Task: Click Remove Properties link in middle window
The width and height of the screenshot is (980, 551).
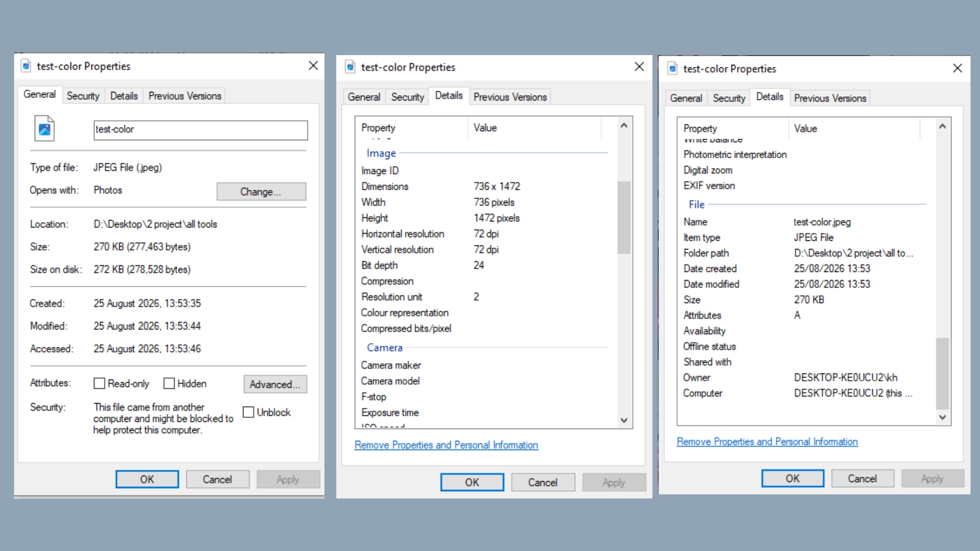Action: point(446,445)
